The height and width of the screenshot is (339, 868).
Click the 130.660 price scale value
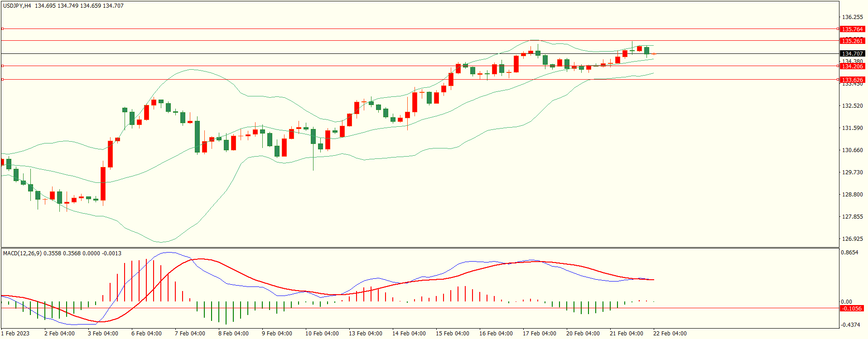tap(852, 150)
